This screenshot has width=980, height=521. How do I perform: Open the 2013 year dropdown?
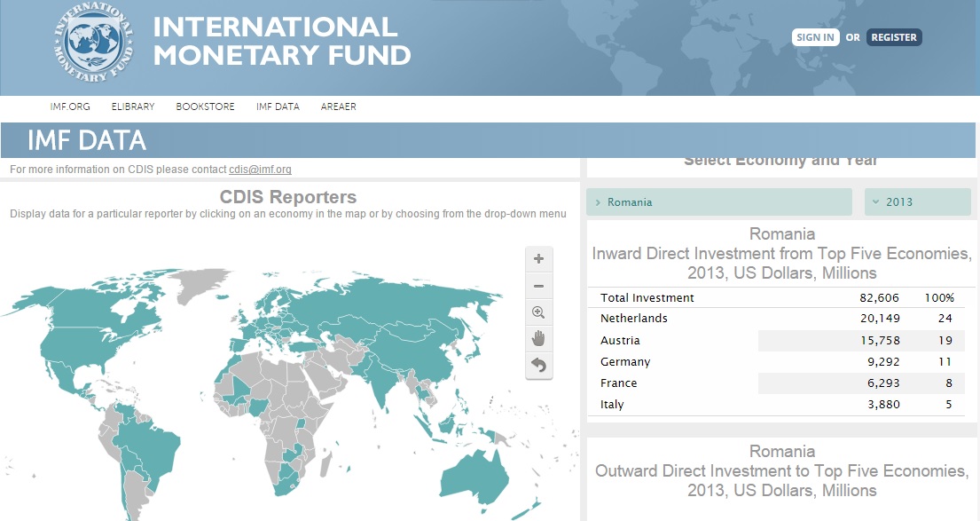click(917, 202)
